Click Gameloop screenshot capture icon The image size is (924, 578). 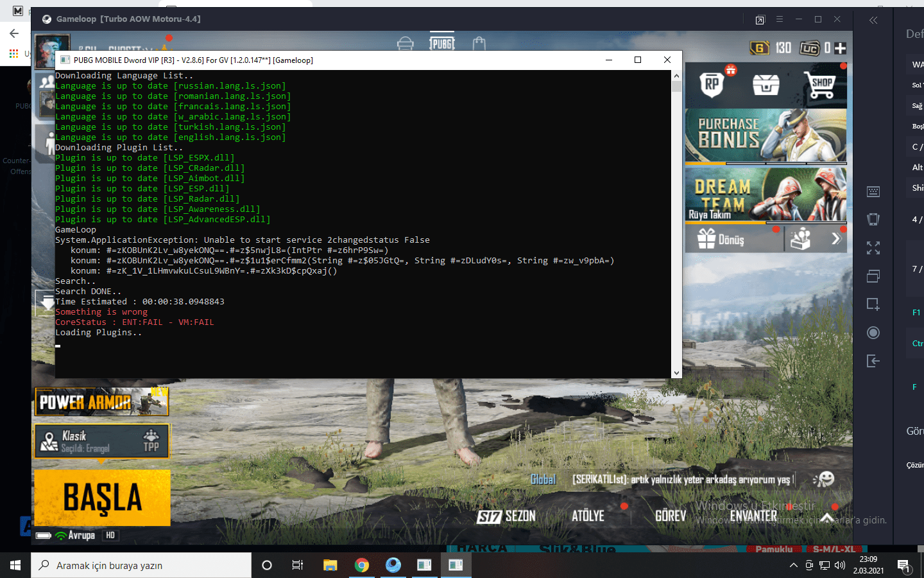(873, 304)
